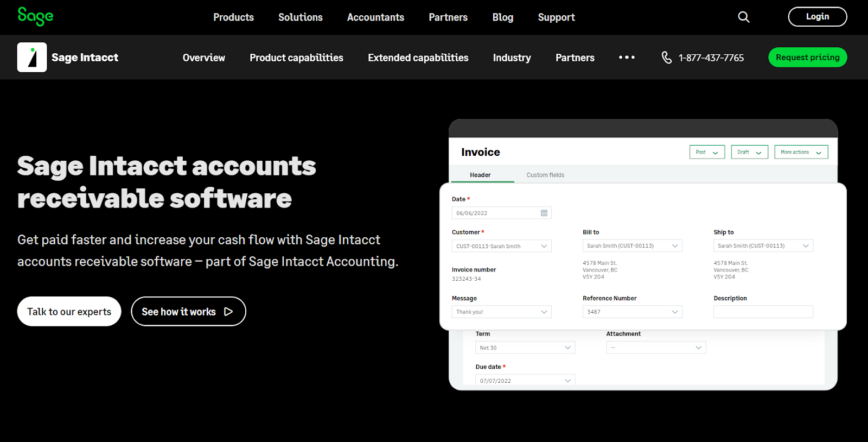Open the Ship to dropdown
868x442 pixels.
[x=763, y=245]
